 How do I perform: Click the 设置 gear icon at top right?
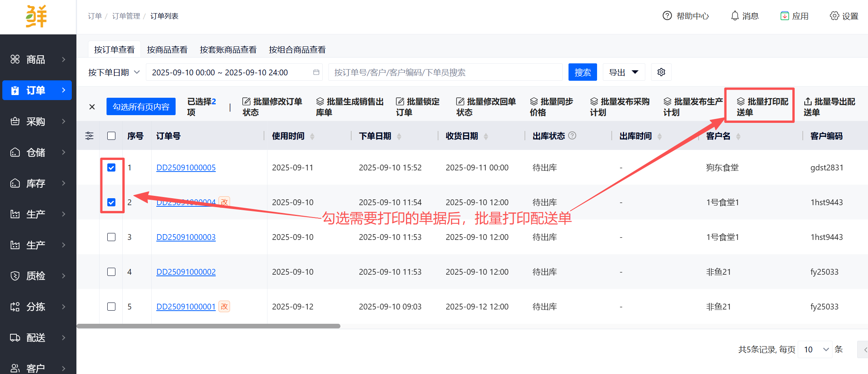834,16
